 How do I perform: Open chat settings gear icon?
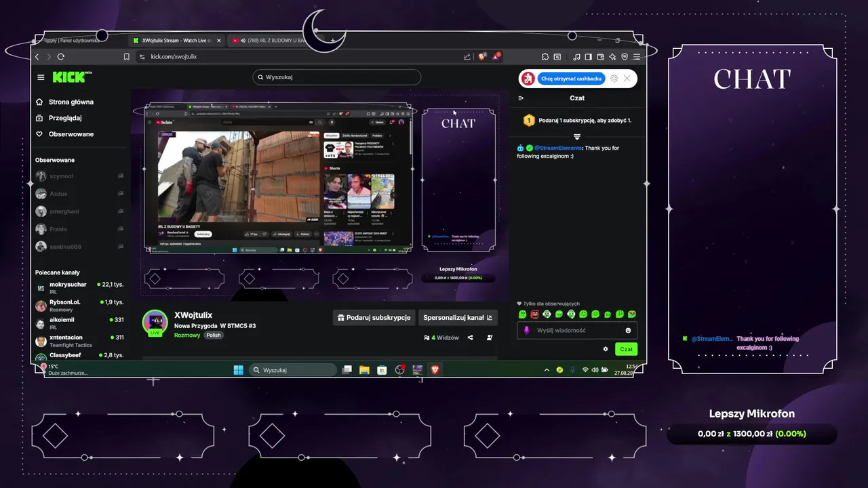point(606,349)
